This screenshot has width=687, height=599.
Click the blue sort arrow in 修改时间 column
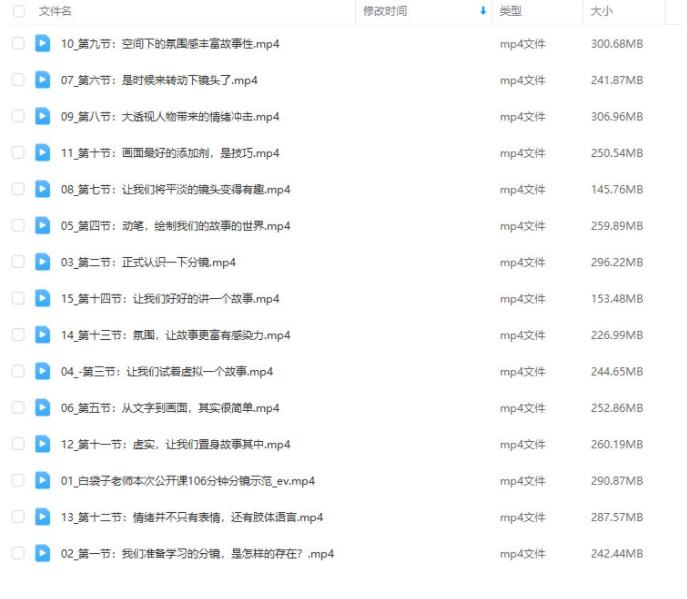pyautogui.click(x=483, y=11)
